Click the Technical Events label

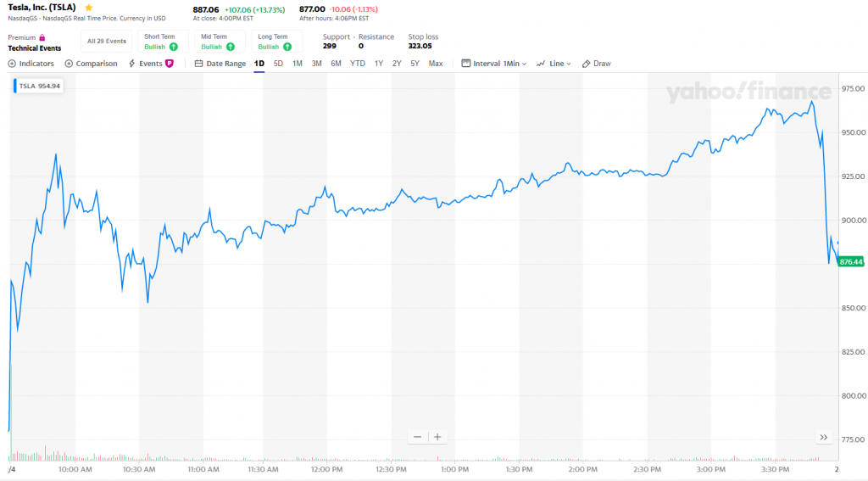click(34, 48)
